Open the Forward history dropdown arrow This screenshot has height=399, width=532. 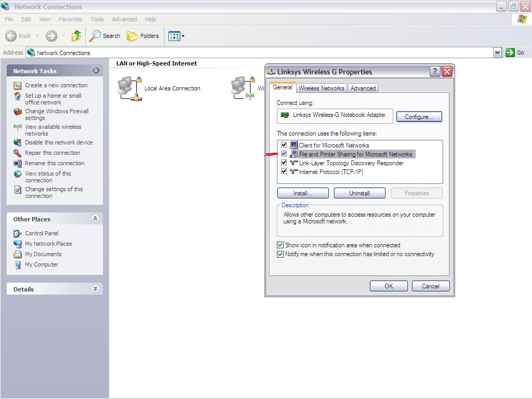click(x=63, y=36)
